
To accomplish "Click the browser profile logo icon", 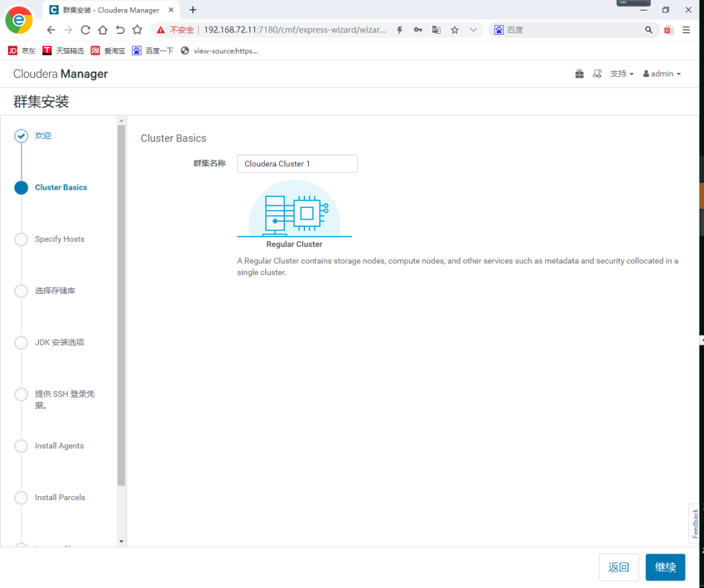I will pos(19,20).
